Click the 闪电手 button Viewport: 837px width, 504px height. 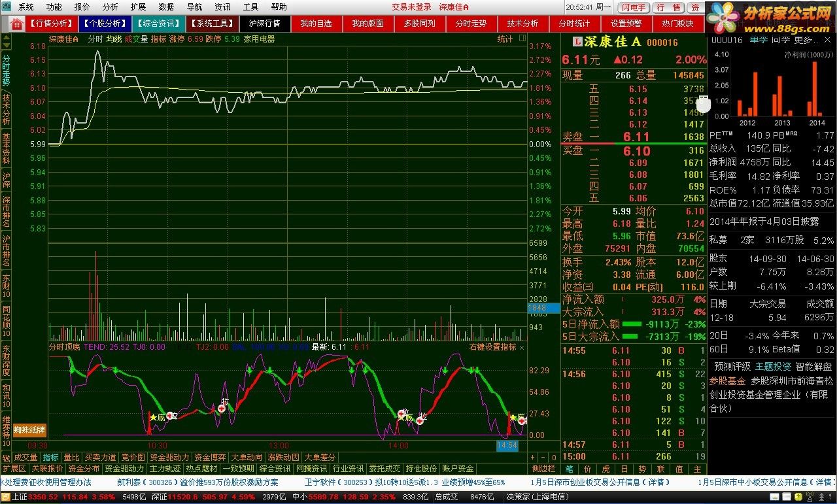(634, 7)
